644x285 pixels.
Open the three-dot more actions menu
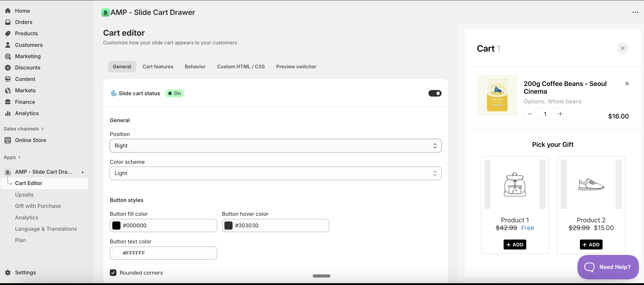tap(635, 12)
